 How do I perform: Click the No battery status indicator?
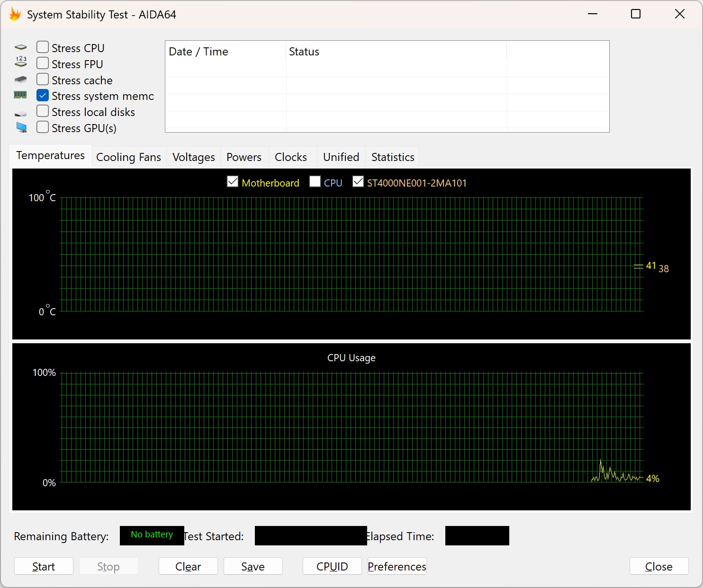click(x=152, y=535)
